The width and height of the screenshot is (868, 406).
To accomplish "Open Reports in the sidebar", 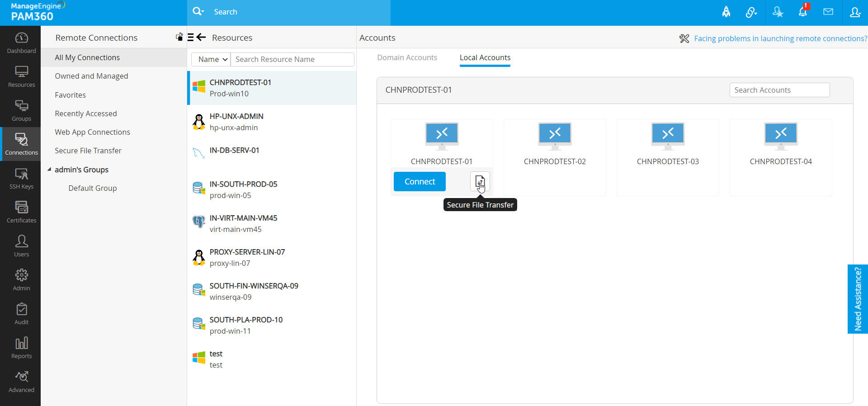I will pyautogui.click(x=21, y=348).
